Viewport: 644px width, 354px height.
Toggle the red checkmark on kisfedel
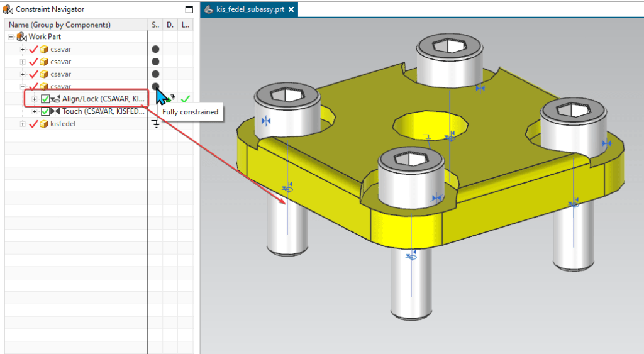[x=34, y=124]
